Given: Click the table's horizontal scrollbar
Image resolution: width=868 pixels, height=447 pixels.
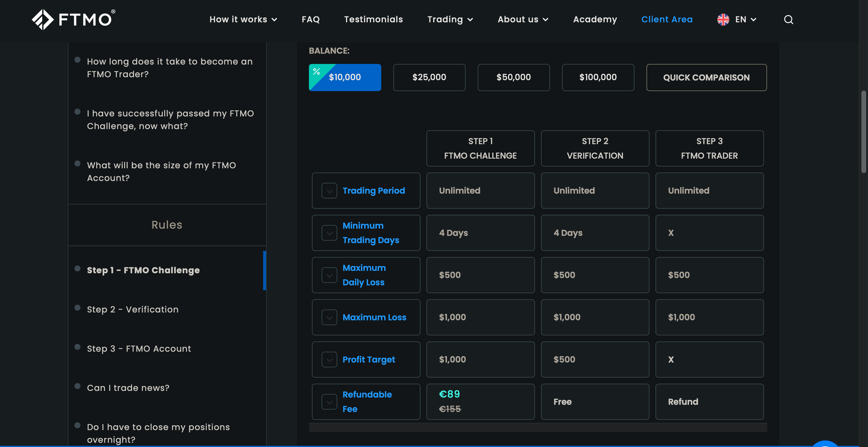Looking at the screenshot, I should (x=538, y=427).
